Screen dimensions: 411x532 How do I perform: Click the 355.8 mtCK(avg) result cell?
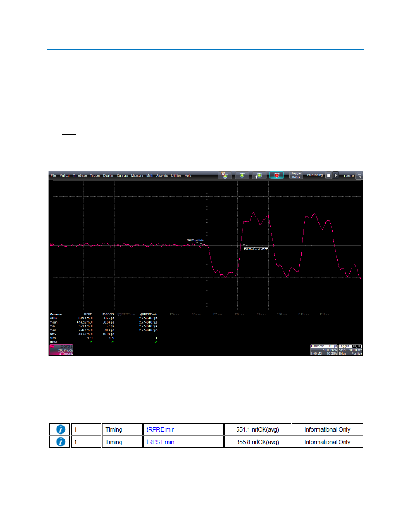258,442
